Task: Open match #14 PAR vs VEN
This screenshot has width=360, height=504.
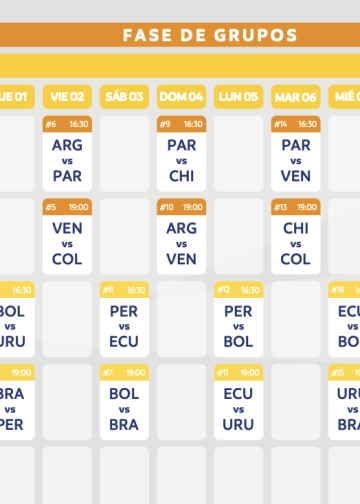Action: pos(296,154)
